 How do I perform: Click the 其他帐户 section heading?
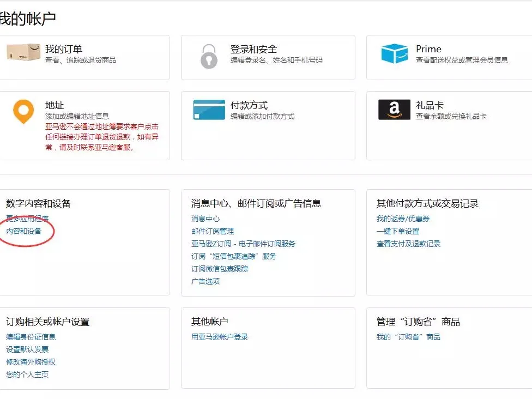[x=209, y=322]
